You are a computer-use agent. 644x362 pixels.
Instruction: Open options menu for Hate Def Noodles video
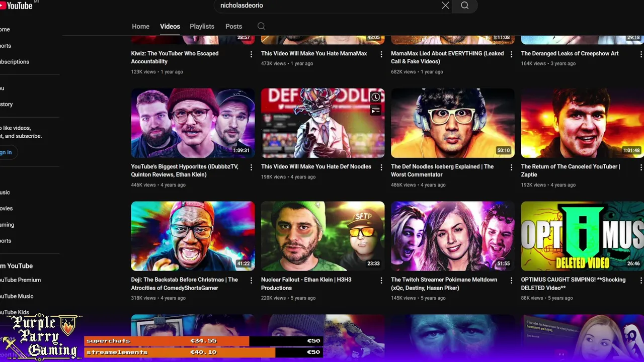coord(381,167)
